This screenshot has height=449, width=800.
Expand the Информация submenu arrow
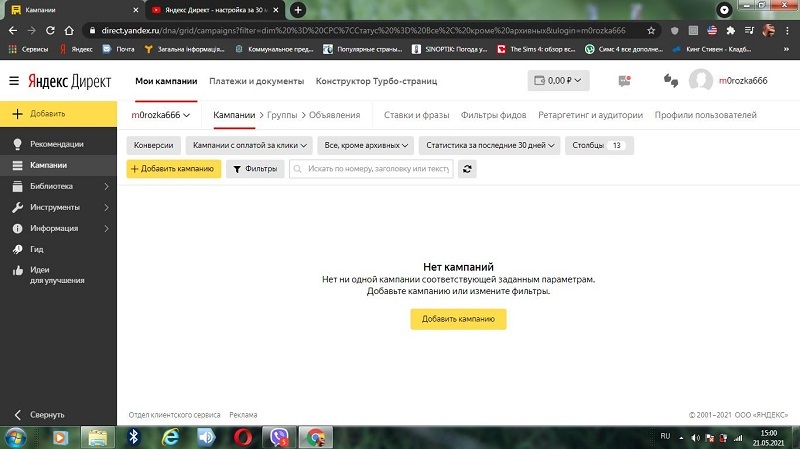pos(106,228)
